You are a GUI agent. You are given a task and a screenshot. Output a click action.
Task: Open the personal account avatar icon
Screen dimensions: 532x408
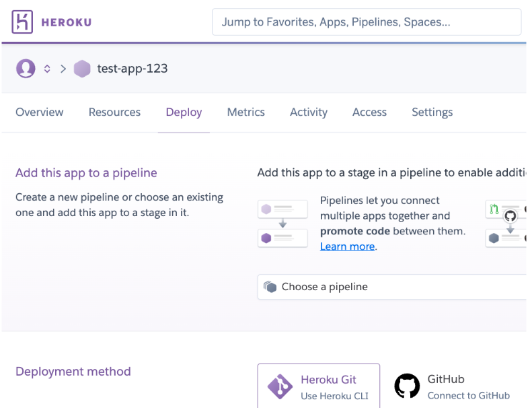26,68
